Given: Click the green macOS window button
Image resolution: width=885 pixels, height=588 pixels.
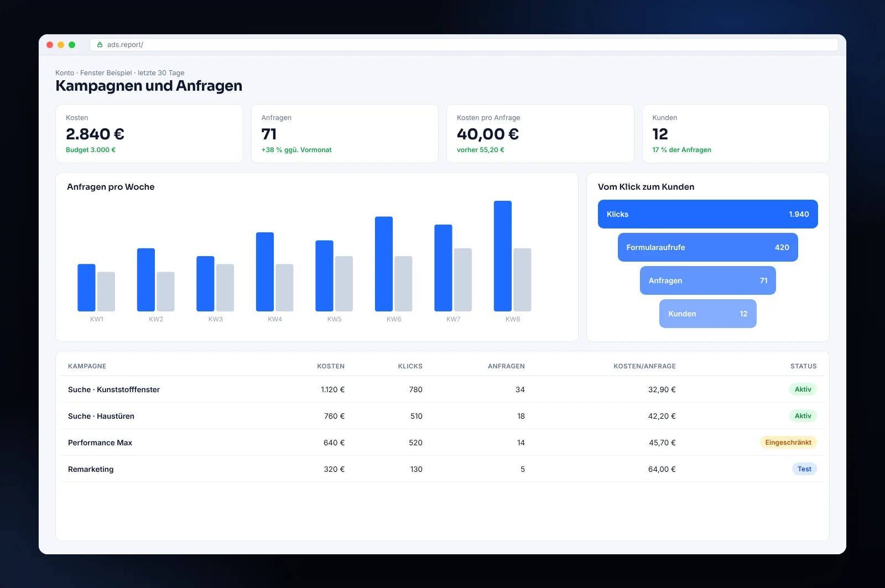Looking at the screenshot, I should [72, 45].
